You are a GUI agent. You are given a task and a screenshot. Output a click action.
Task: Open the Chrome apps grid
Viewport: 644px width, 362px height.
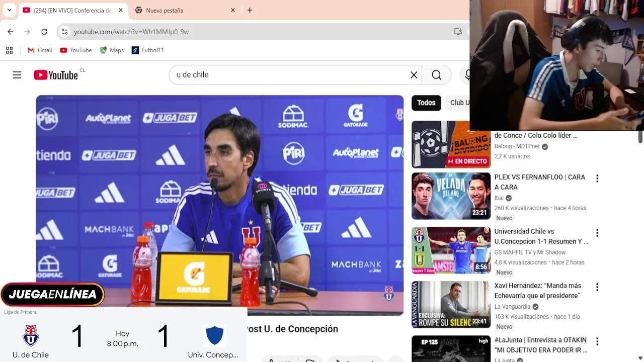click(9, 50)
